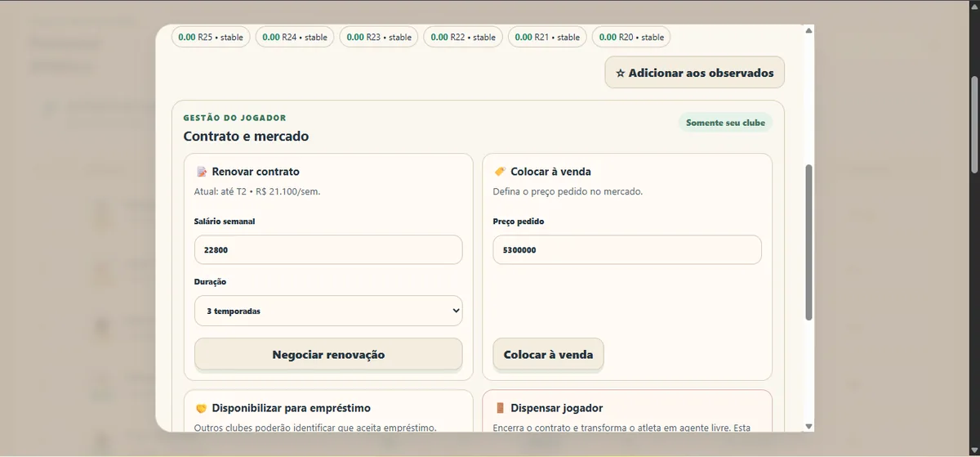Click the Contrato e mercado heading

click(246, 137)
